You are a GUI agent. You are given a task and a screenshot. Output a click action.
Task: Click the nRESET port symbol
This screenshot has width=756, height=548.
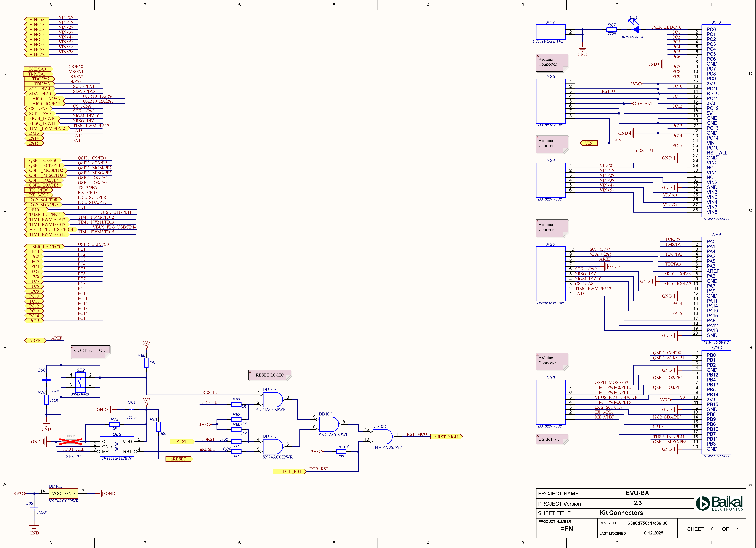click(x=180, y=459)
